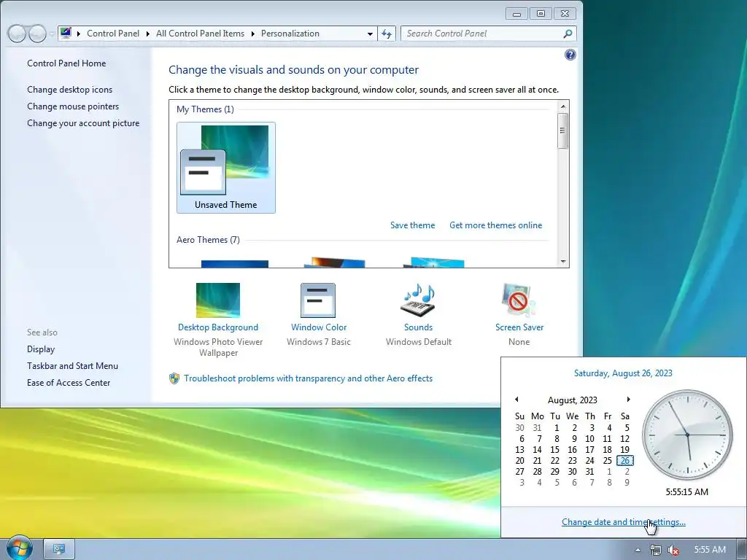Open Change your account picture link

click(x=83, y=122)
